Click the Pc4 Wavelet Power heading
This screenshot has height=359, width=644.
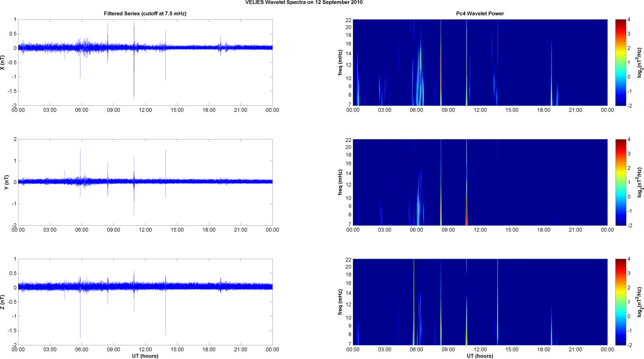[480, 13]
